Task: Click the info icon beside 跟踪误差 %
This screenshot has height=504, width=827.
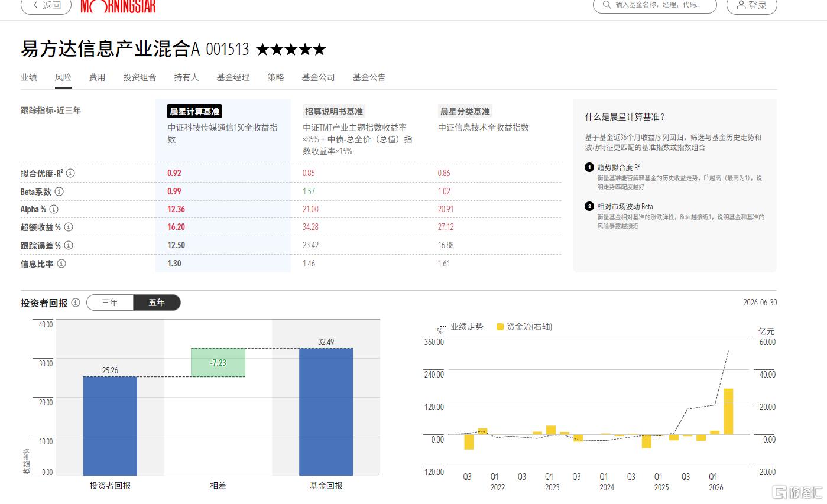Action: point(68,245)
